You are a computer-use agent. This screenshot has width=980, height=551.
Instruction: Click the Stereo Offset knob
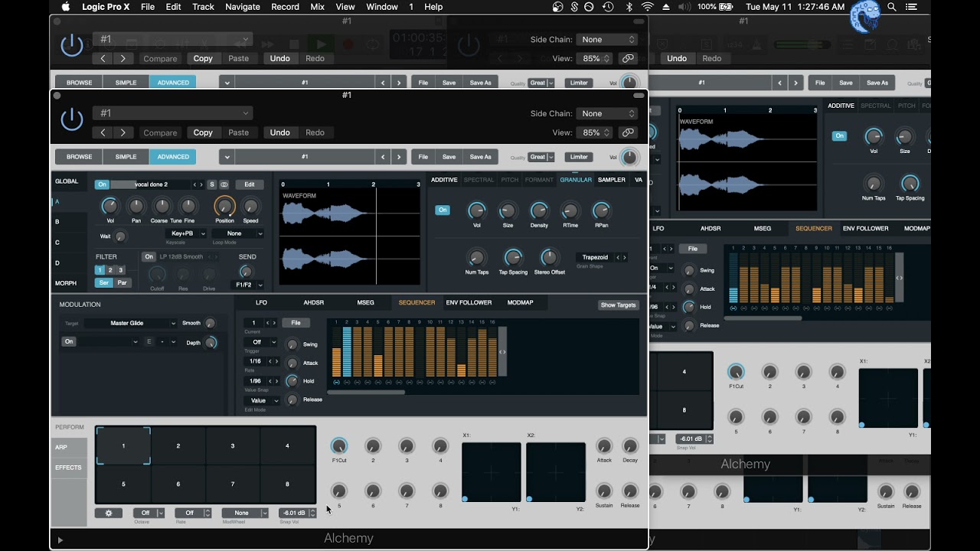point(549,257)
